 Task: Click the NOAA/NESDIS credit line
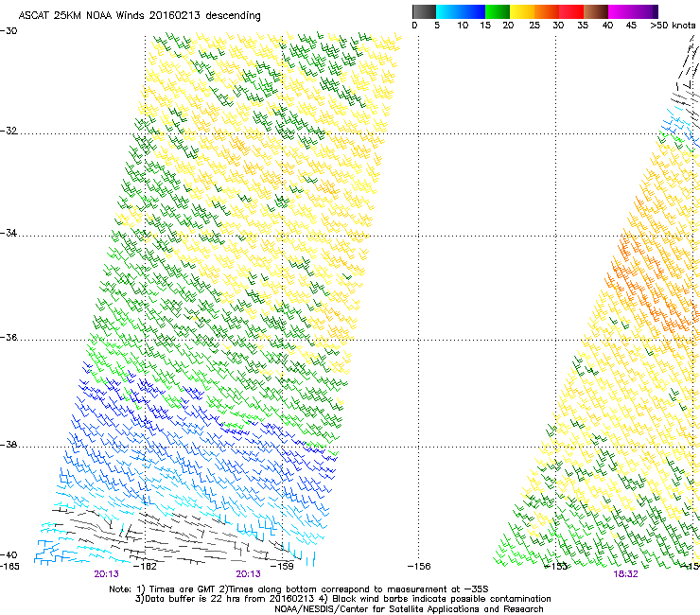click(x=409, y=609)
